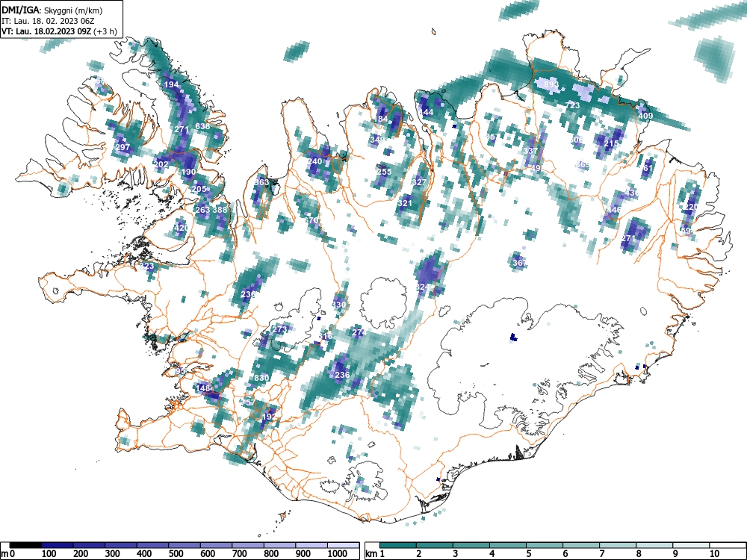Click the 638 visibility value on the map
Screen dimensions: 747x560
[x=202, y=127]
